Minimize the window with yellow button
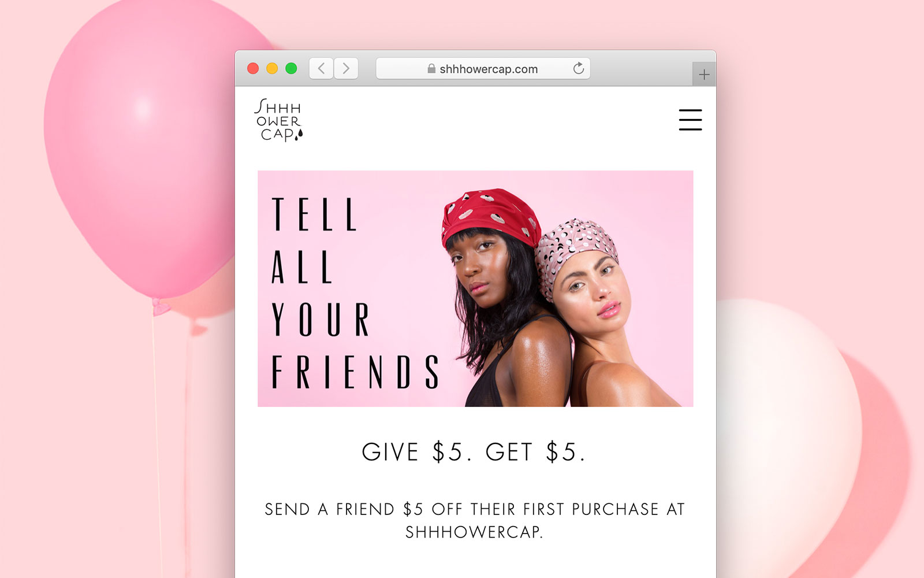 pyautogui.click(x=272, y=68)
